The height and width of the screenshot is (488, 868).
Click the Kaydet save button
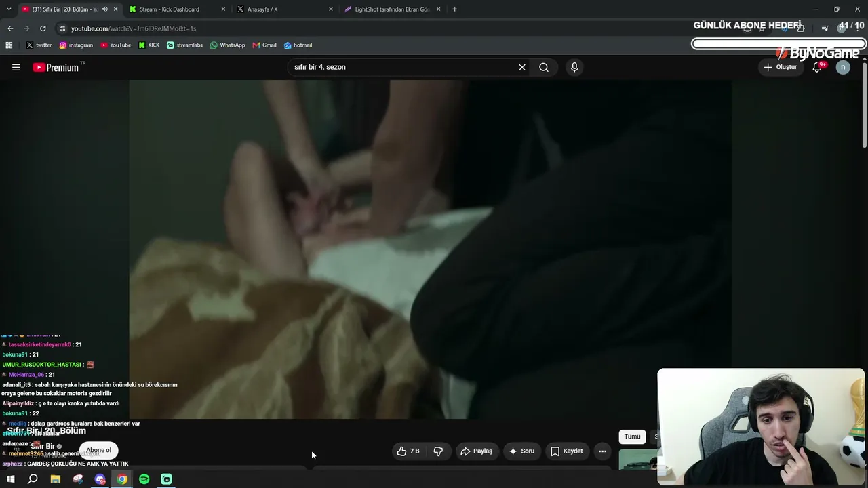566,451
